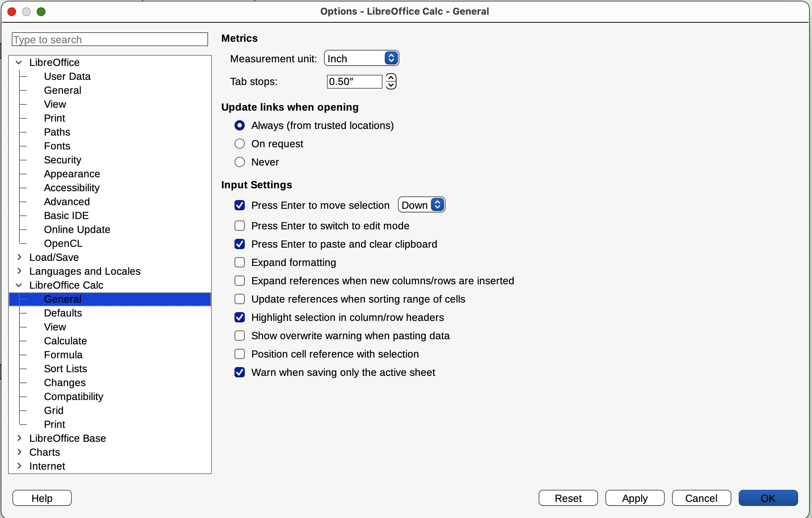Enable Expand formatting checkbox

[240, 262]
